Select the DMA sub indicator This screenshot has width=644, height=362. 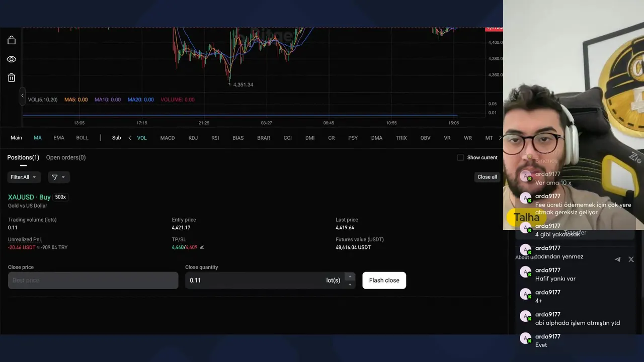tap(377, 138)
